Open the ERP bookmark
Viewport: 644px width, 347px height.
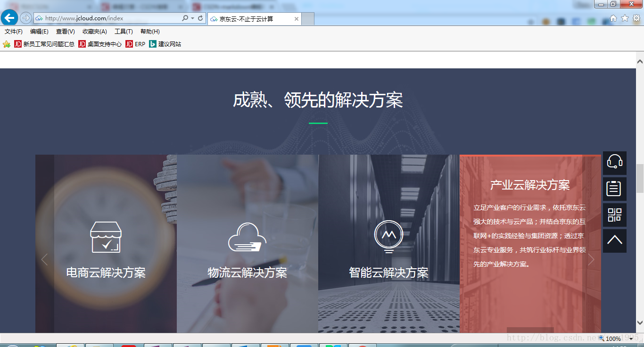pos(136,44)
